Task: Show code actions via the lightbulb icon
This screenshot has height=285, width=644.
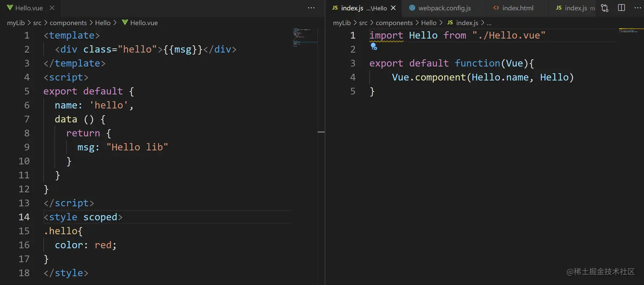Action: pos(374,46)
